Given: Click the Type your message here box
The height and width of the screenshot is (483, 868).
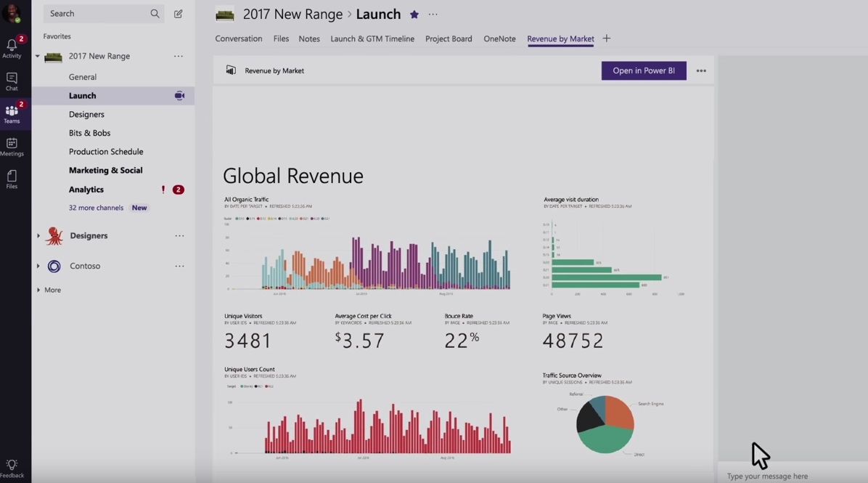Looking at the screenshot, I should pyautogui.click(x=793, y=476).
